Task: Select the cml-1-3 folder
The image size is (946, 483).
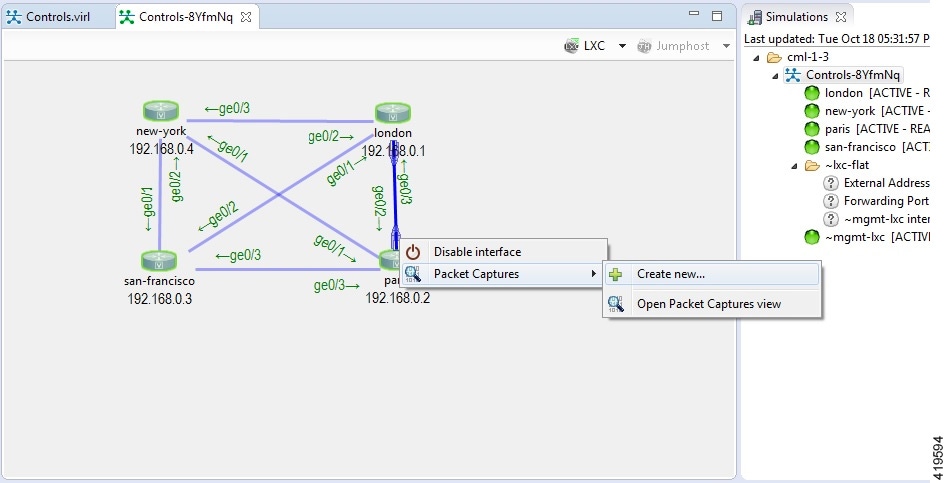Action: pos(808,57)
